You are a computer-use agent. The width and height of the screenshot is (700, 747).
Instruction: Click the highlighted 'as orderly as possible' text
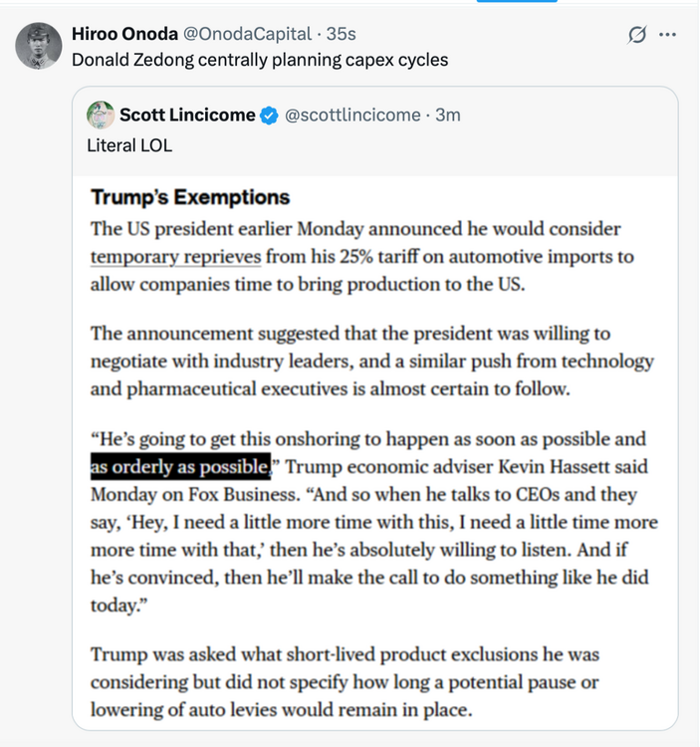pyautogui.click(x=180, y=466)
